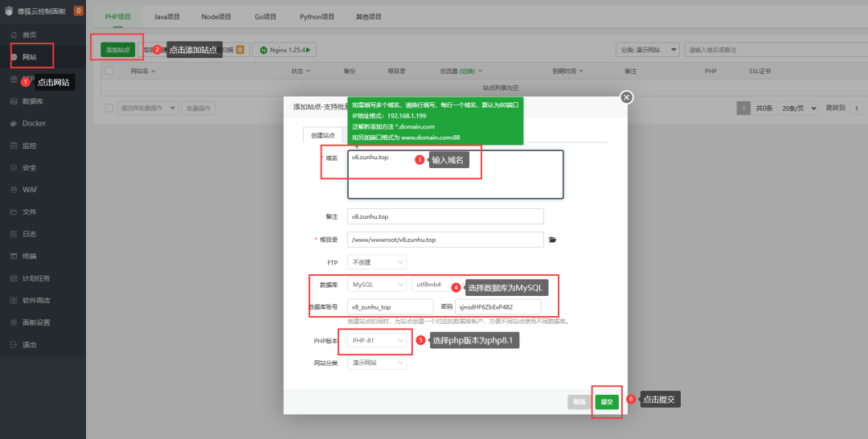Switch to Go项目 tab
Image resolution: width=868 pixels, height=439 pixels.
(x=265, y=17)
